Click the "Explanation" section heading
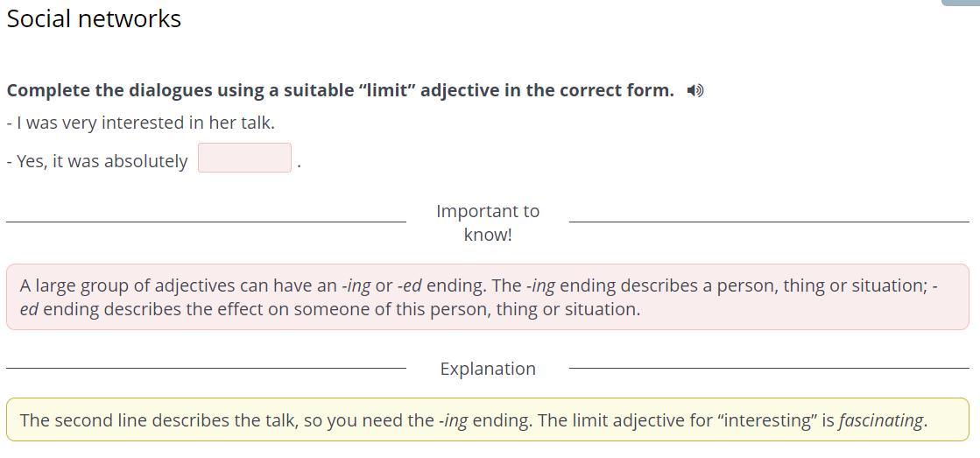Screen dimensions: 980x458 (488, 369)
